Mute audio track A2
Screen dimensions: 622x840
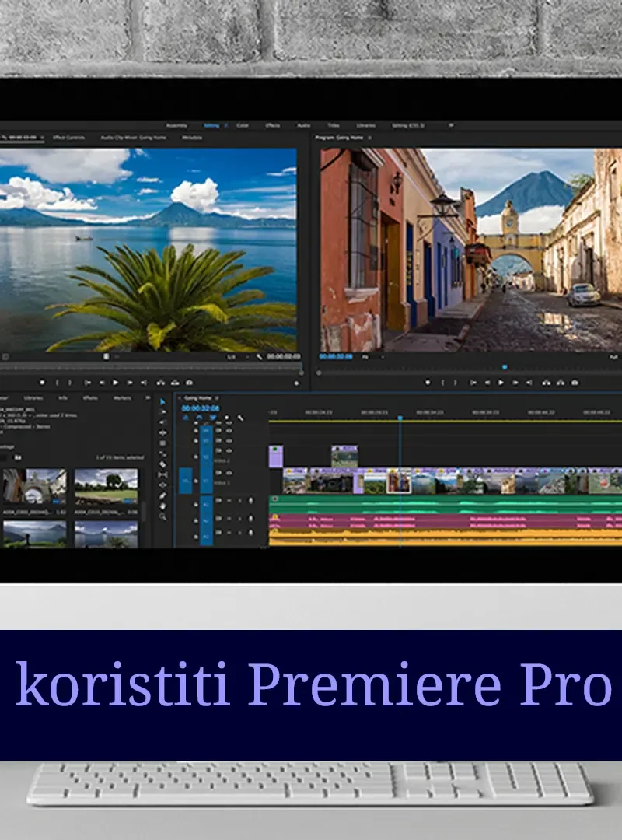[x=229, y=519]
